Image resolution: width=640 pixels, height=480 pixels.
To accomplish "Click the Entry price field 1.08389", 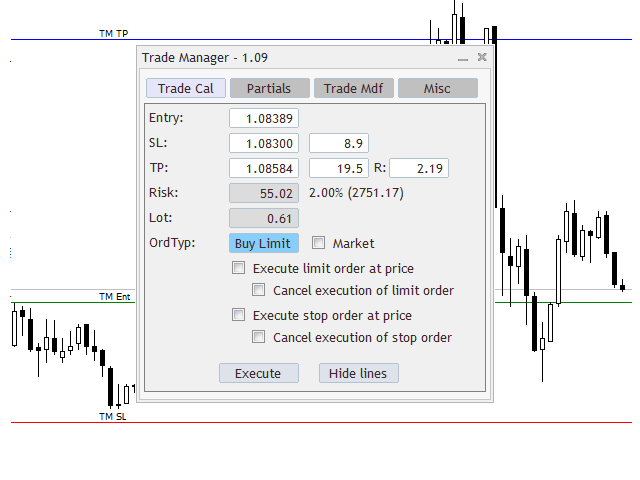I will [x=264, y=118].
